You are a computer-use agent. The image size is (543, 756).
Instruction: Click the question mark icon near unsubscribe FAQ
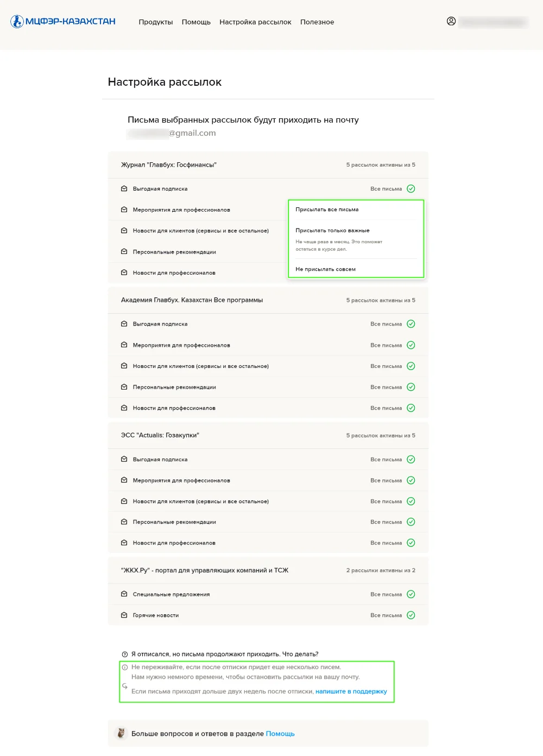tap(125, 655)
